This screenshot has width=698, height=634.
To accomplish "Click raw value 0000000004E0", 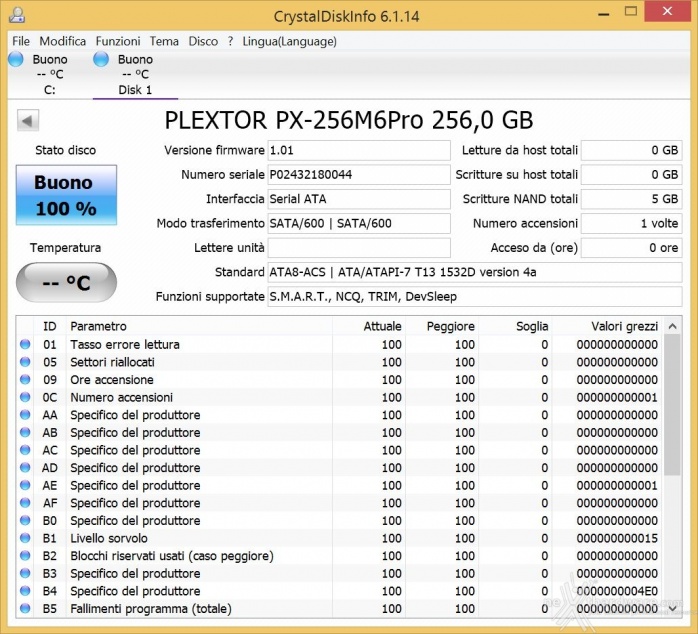I will click(617, 591).
